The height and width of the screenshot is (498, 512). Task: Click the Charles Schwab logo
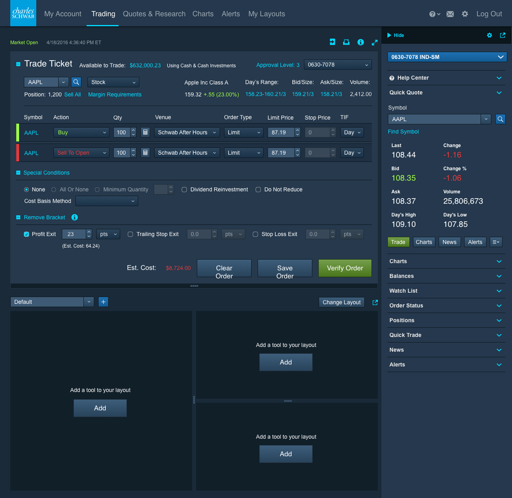(x=23, y=13)
